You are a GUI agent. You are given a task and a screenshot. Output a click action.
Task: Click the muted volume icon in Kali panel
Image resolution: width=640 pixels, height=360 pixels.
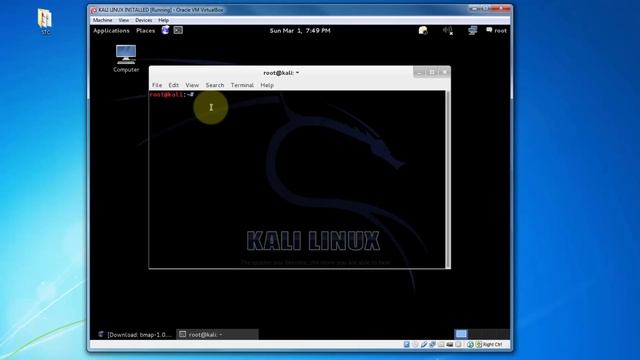click(x=448, y=31)
